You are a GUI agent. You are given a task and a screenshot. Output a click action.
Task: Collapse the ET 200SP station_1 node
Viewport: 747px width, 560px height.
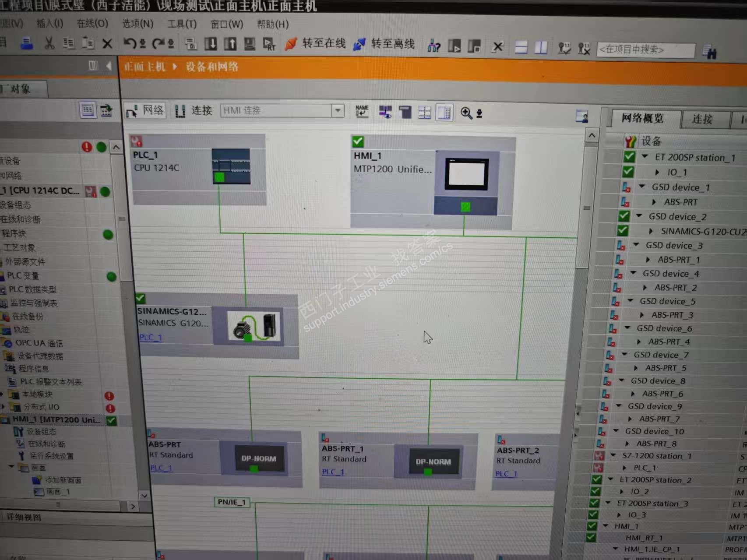[x=645, y=156]
